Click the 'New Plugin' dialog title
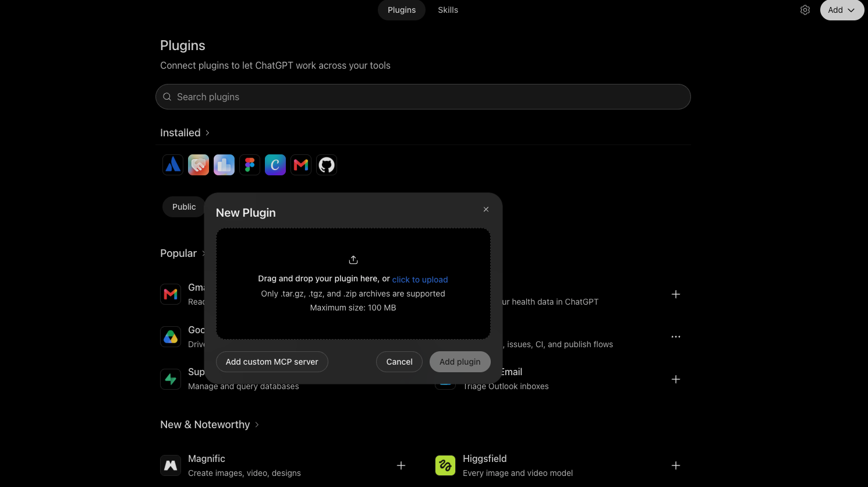868x487 pixels. [246, 213]
